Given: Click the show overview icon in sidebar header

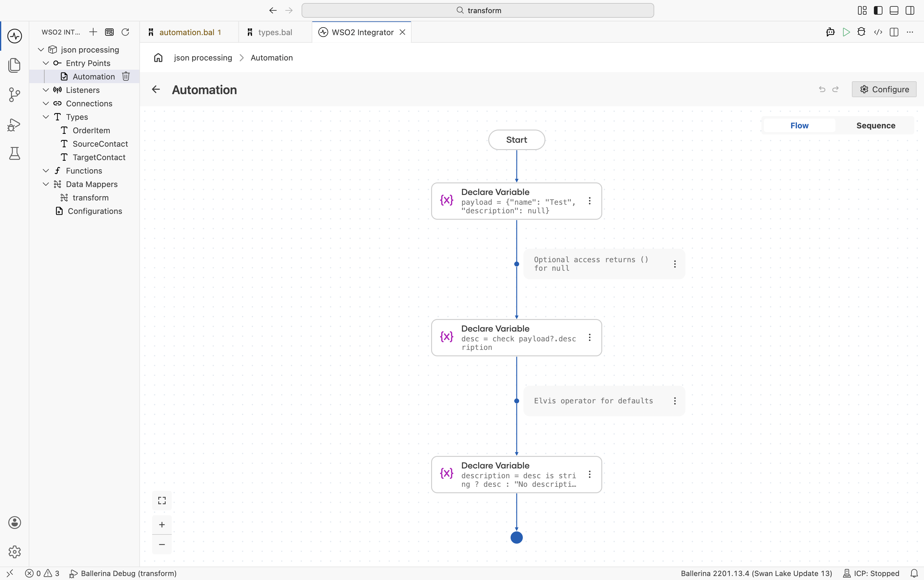Looking at the screenshot, I should coord(109,32).
